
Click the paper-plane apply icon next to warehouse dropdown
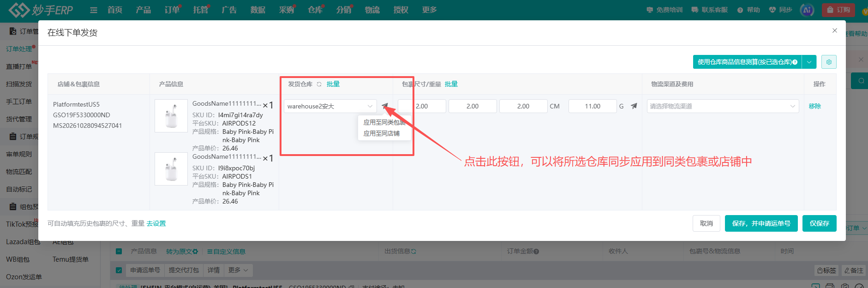pos(385,106)
